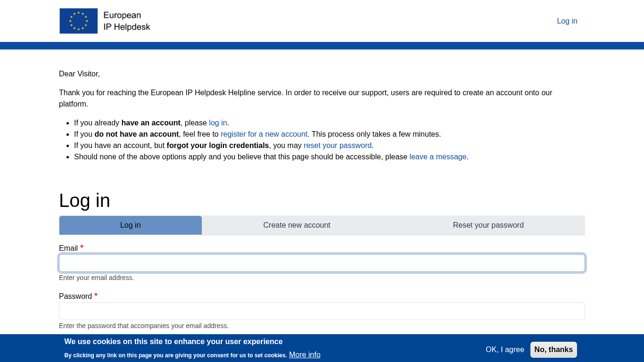Viewport: 644px width, 362px height.
Task: Open the cookie banner More info link
Action: pos(305,355)
